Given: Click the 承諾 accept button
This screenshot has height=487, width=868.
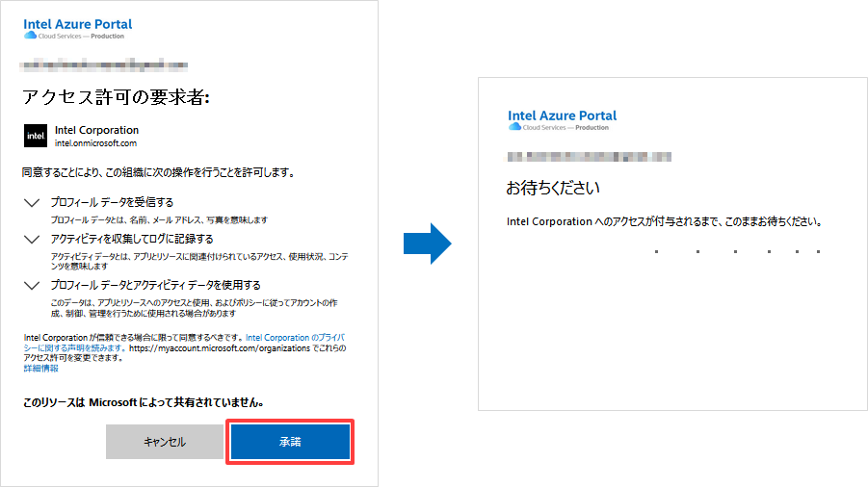Looking at the screenshot, I should click(290, 442).
